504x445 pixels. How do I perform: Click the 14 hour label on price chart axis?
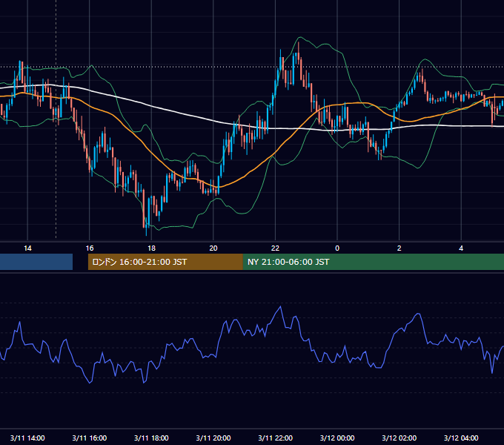click(x=27, y=248)
